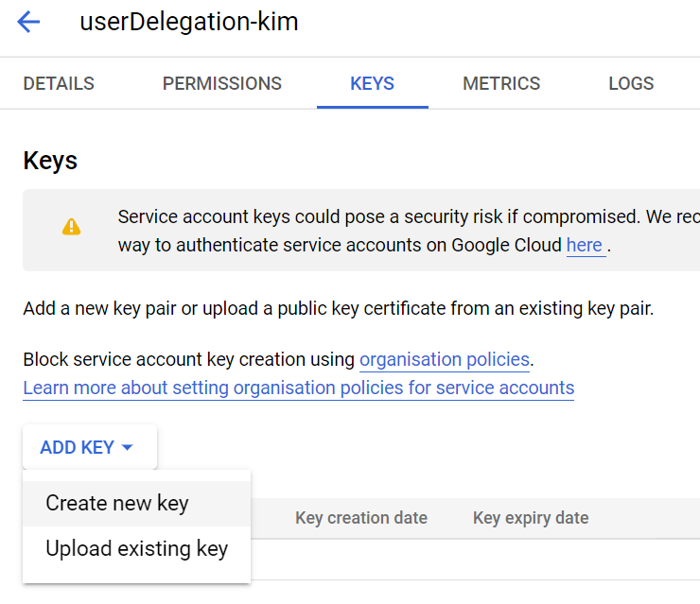
Task: Collapse the ADD KEY dropdown arrow
Action: [128, 447]
